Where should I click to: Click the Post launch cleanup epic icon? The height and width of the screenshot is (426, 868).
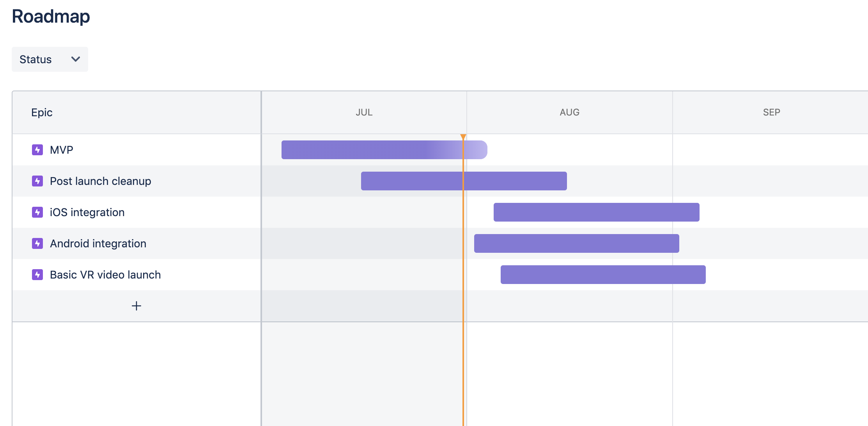tap(37, 181)
